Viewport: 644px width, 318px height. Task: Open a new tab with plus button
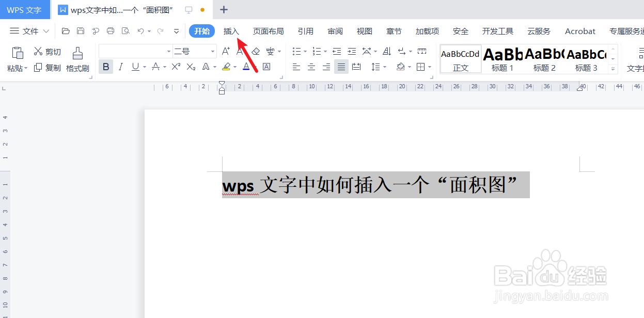click(224, 9)
